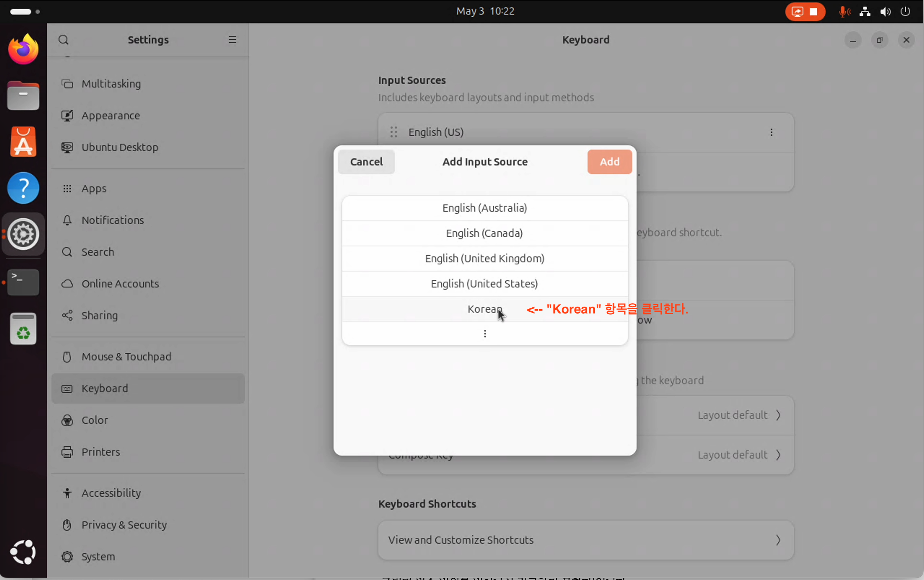The image size is (924, 580).
Task: Open the Accessibility settings panel
Action: point(111,493)
